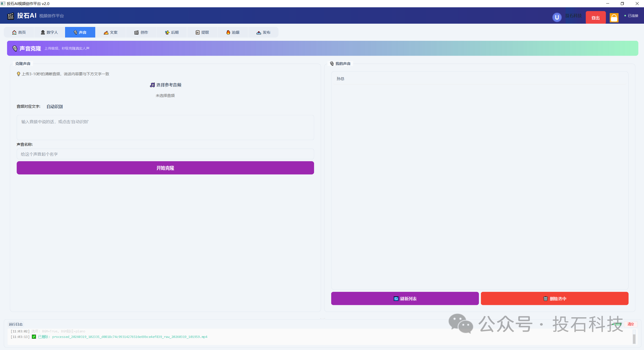Open the 追爆 trending tab
Viewport: 644px width, 350px height.
click(x=233, y=32)
